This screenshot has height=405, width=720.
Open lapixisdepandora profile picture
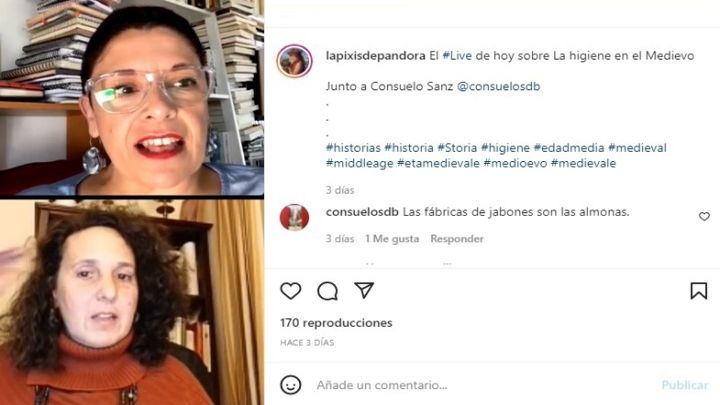[294, 61]
